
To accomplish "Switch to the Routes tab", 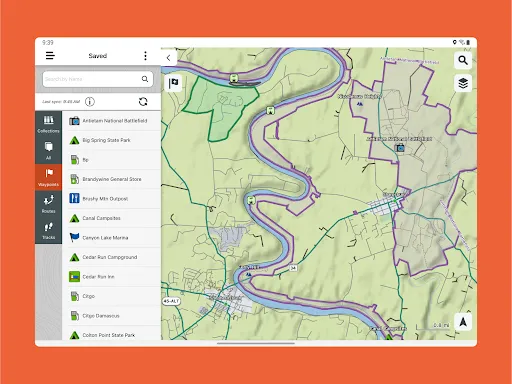I will tap(48, 204).
